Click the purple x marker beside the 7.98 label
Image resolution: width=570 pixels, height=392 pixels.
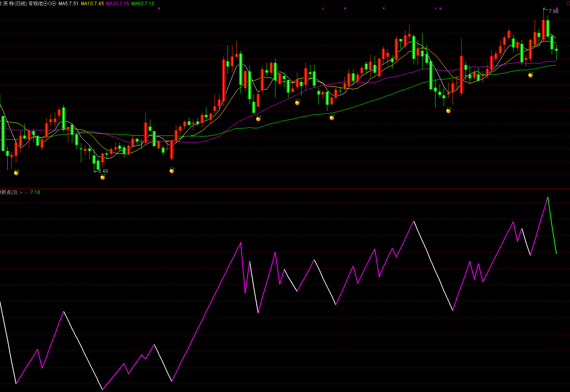click(x=557, y=8)
